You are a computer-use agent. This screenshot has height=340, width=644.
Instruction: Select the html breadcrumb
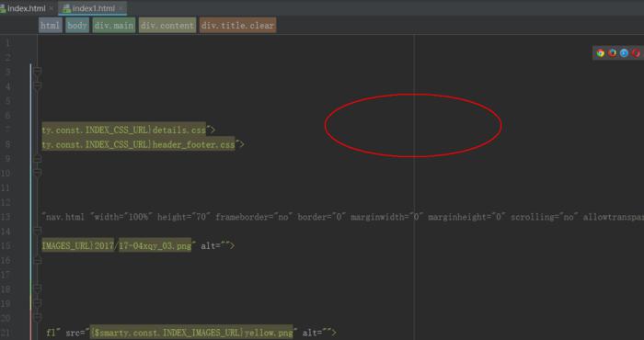tap(50, 26)
